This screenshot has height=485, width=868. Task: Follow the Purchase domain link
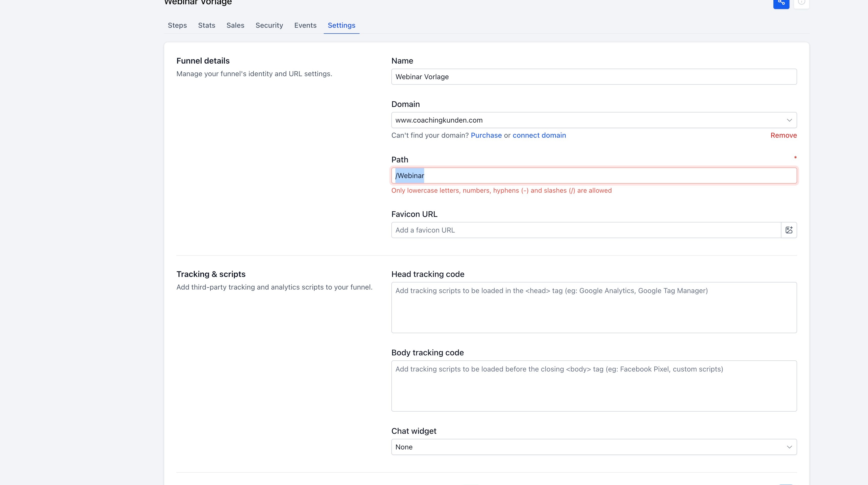coord(486,135)
